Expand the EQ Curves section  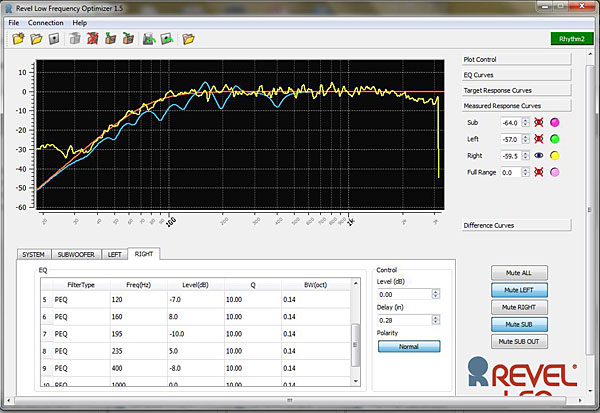tap(515, 75)
